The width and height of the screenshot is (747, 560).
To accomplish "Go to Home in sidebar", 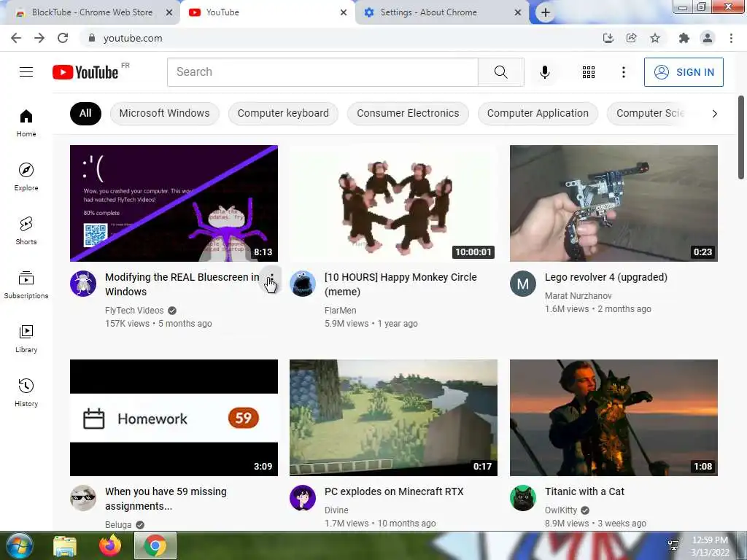I will (26, 122).
